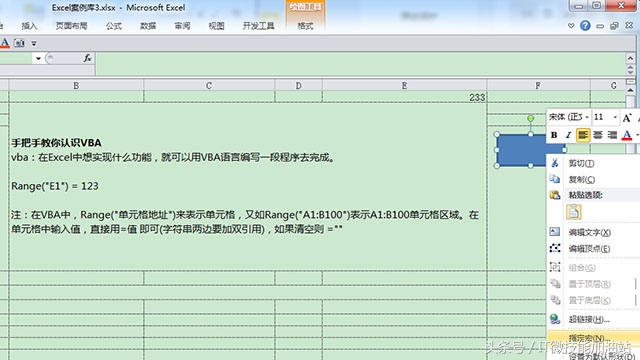The width and height of the screenshot is (640, 360).
Task: Click the text Range("E1") = 123
Action: [x=55, y=186]
